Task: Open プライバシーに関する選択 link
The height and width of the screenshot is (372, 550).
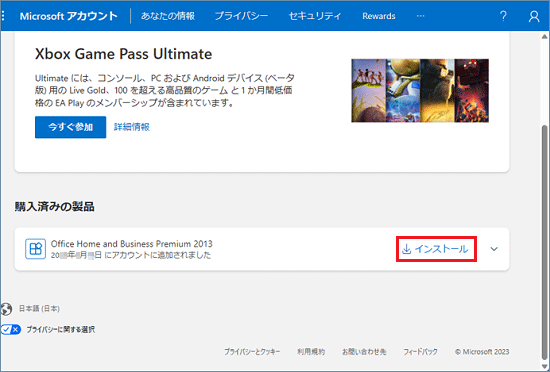Action: pyautogui.click(x=61, y=330)
